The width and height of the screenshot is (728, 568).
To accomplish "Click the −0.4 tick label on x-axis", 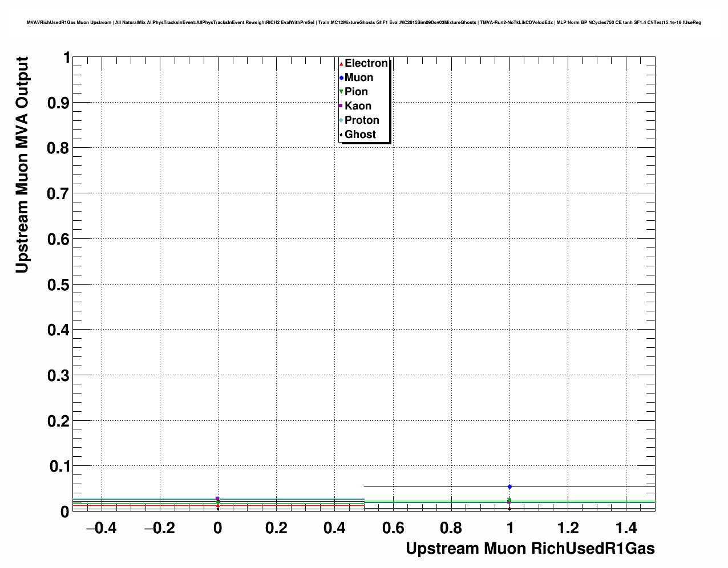I will pos(101,528).
